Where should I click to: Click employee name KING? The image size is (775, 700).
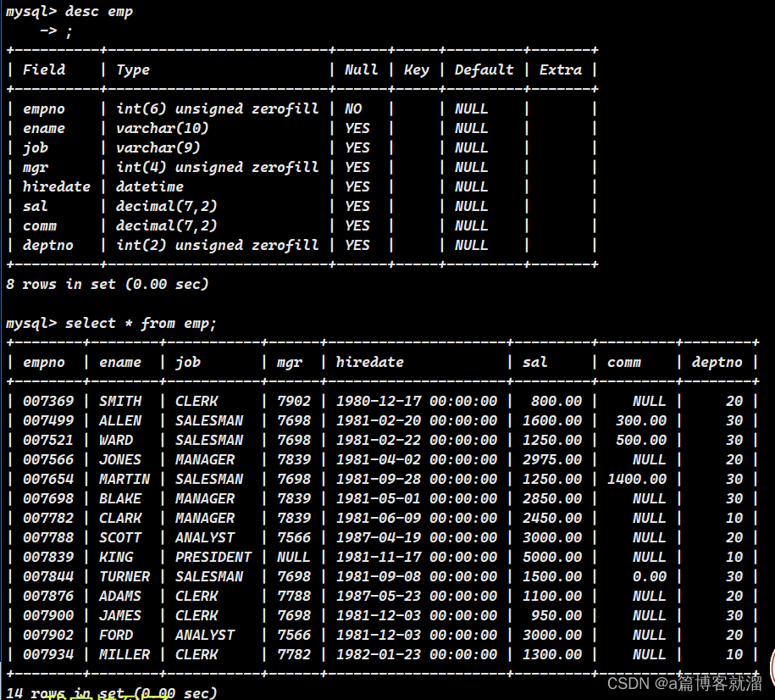(x=116, y=557)
